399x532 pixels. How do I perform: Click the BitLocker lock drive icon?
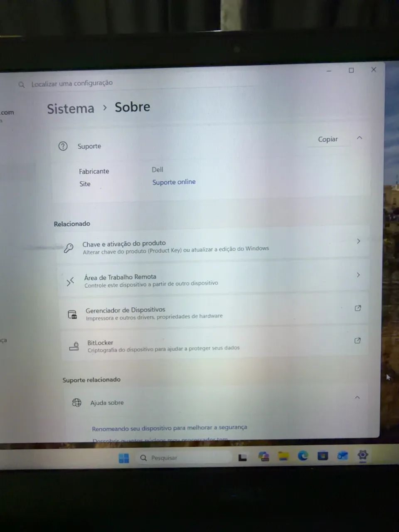click(x=74, y=346)
